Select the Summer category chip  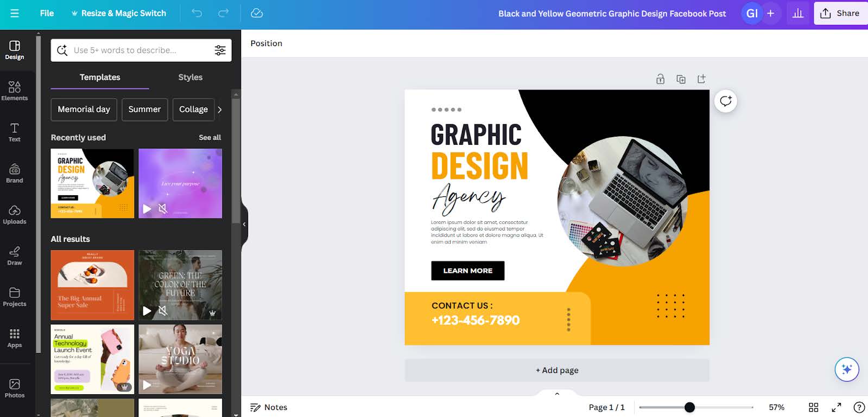[144, 110]
